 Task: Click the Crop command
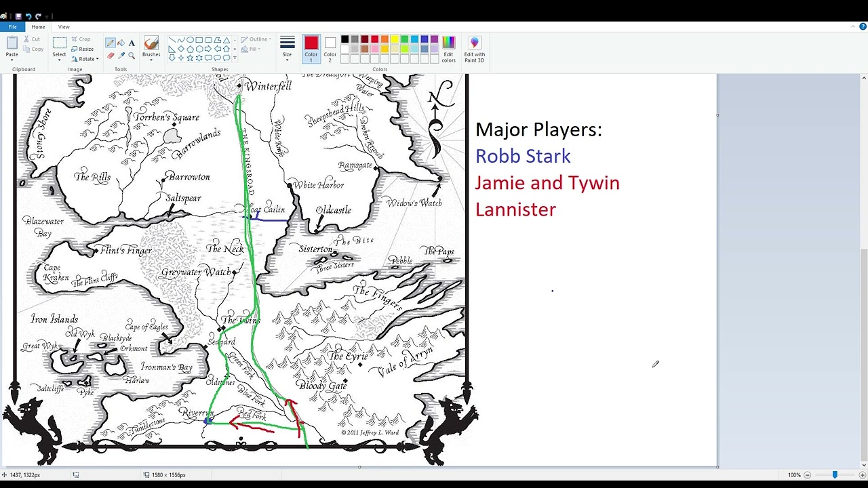[x=81, y=39]
